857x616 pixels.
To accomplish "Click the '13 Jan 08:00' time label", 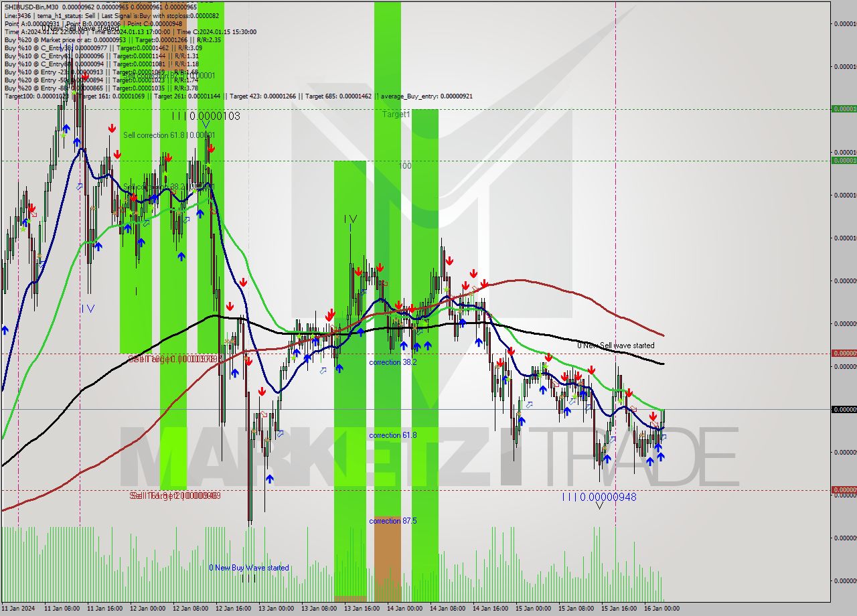I will click(319, 609).
